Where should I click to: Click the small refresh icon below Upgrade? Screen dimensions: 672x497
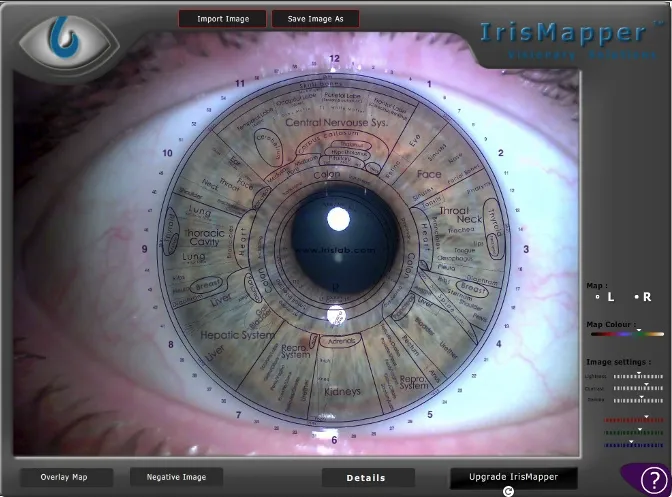coord(508,492)
